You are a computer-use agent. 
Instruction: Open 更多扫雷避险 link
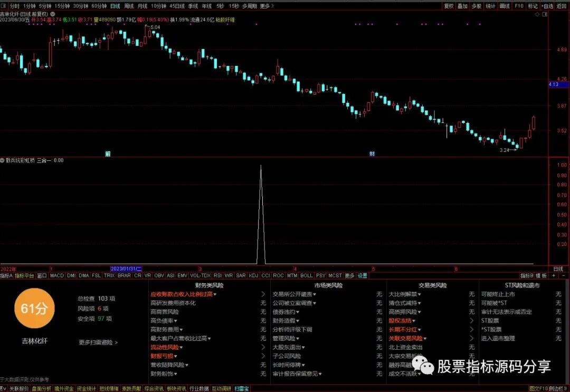click(x=98, y=342)
